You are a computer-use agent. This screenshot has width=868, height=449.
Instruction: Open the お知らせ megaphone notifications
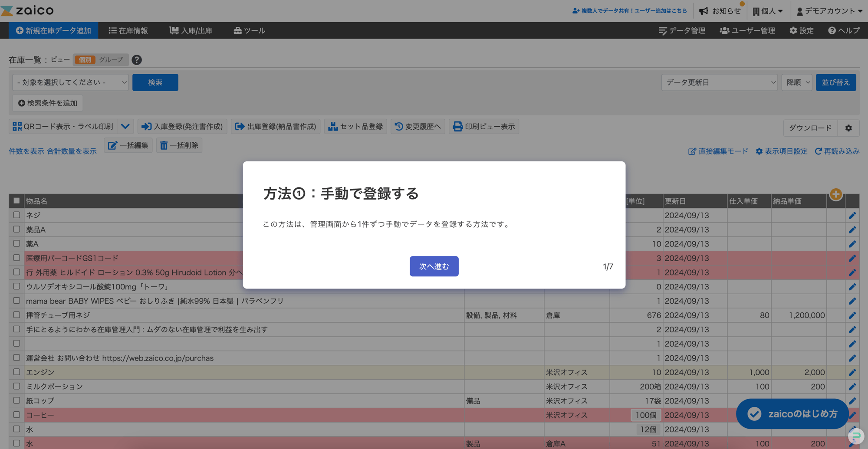720,11
